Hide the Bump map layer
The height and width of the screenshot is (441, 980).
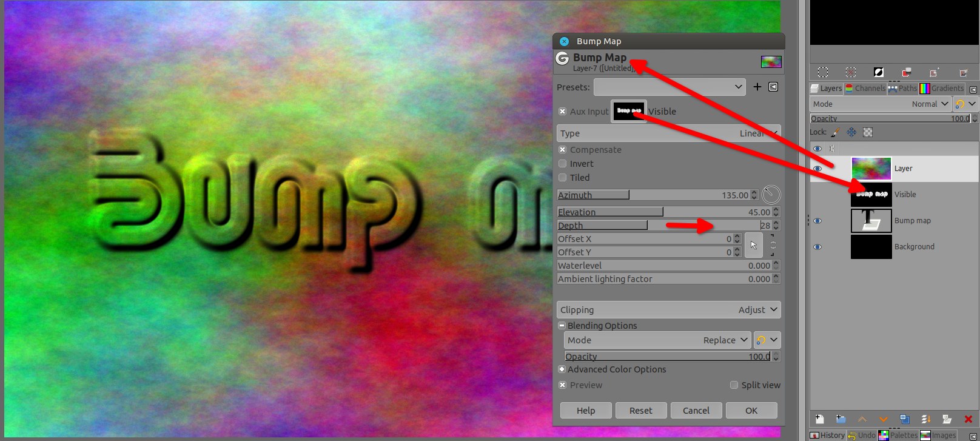[x=817, y=221]
